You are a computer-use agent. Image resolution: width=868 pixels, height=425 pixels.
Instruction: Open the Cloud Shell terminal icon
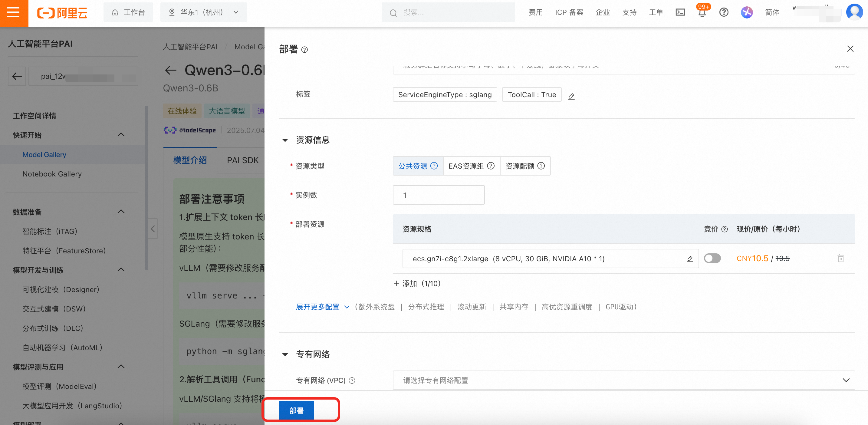pos(680,12)
